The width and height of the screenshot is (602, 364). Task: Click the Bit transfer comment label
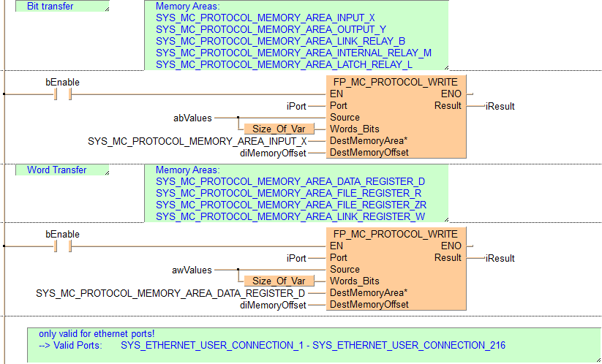[x=50, y=7]
